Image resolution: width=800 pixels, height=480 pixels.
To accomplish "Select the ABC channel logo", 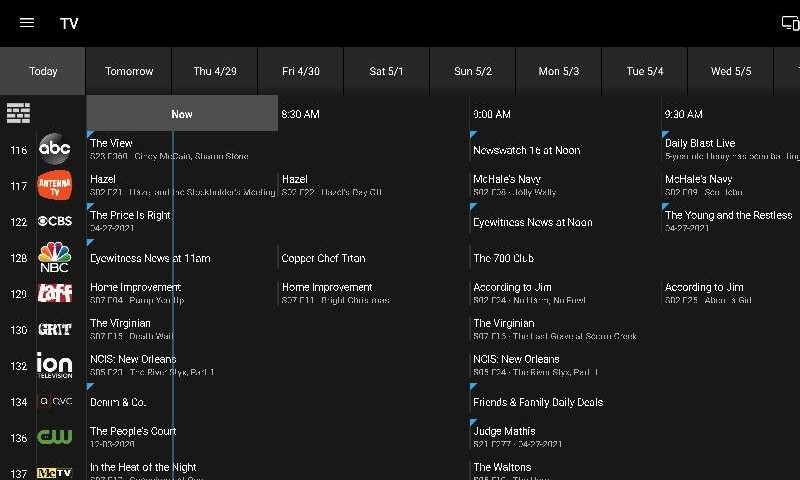I will point(55,150).
